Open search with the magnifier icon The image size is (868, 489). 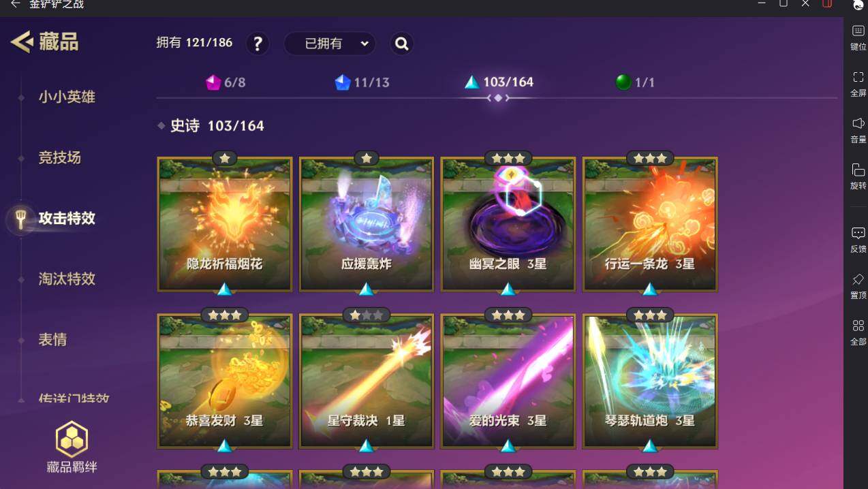point(402,44)
